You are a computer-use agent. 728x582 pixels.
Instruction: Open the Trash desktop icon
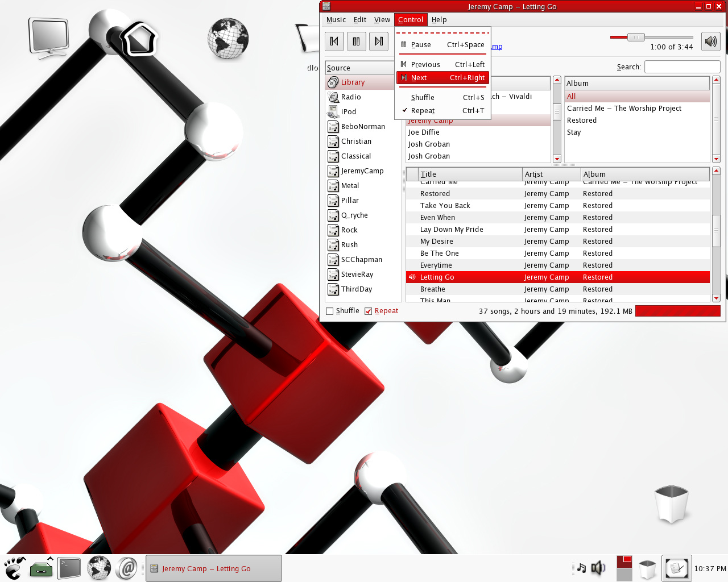coord(672,504)
